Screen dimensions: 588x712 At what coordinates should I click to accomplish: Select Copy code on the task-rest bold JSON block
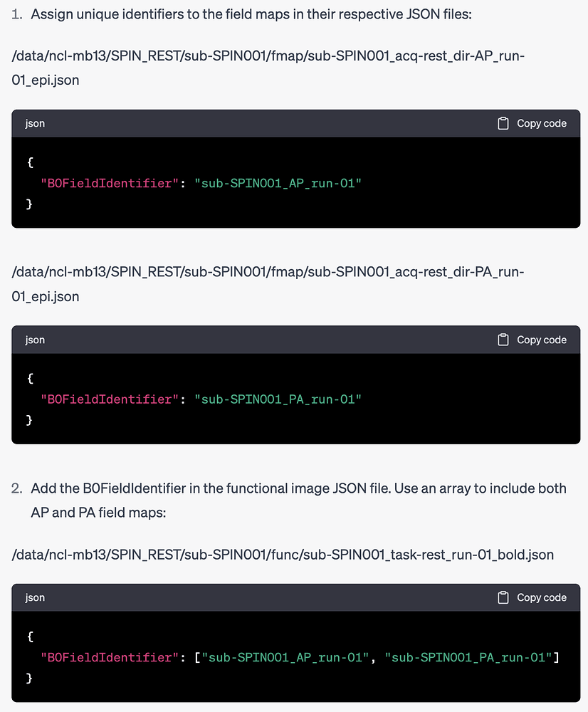tap(540, 597)
